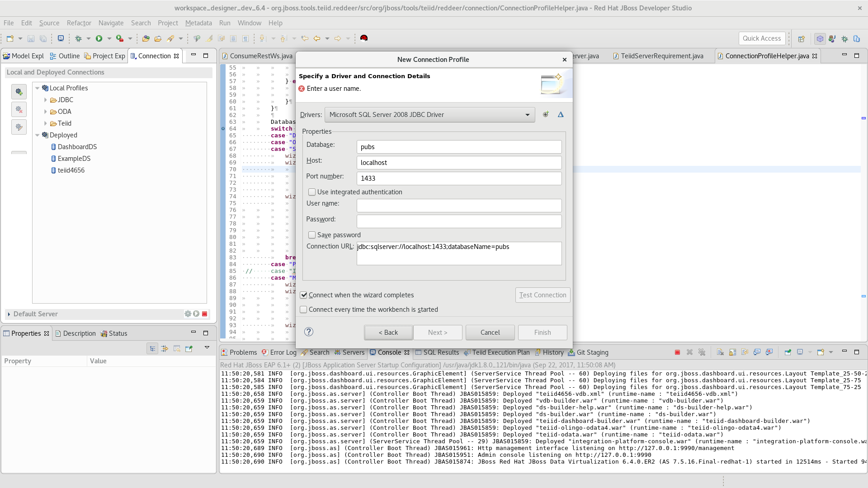The width and height of the screenshot is (868, 488).
Task: Click the stop default server red icon
Action: (205, 314)
